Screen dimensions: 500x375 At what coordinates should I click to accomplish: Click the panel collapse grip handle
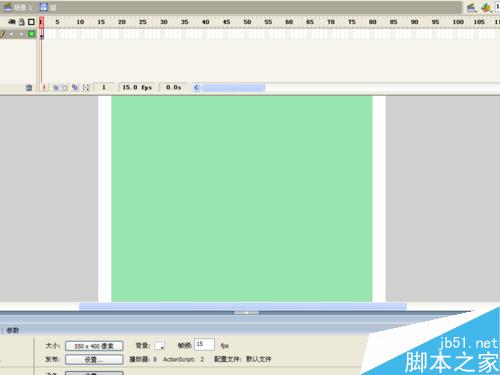pyautogui.click(x=246, y=313)
